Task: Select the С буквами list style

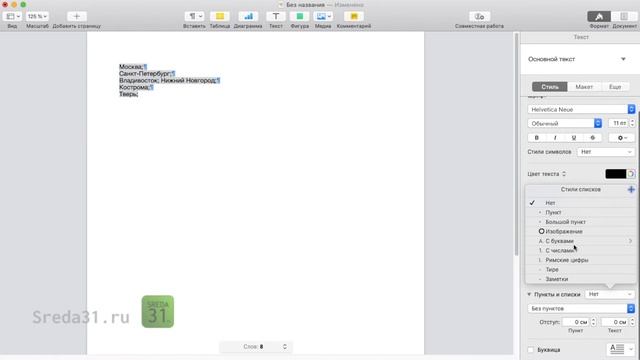Action: click(580, 241)
